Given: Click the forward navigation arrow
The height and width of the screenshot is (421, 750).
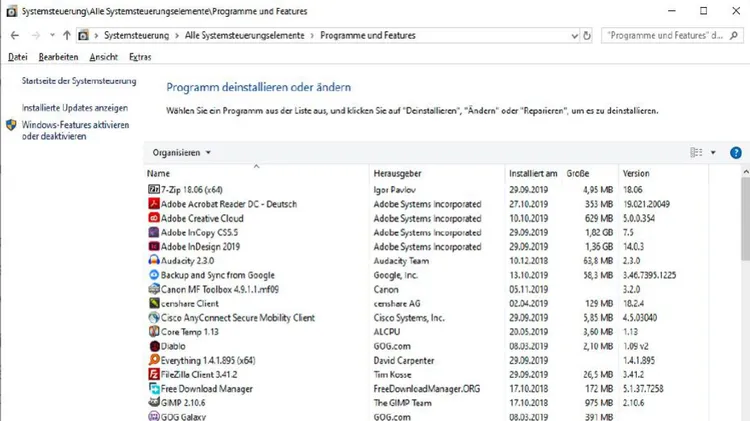Looking at the screenshot, I should click(36, 35).
